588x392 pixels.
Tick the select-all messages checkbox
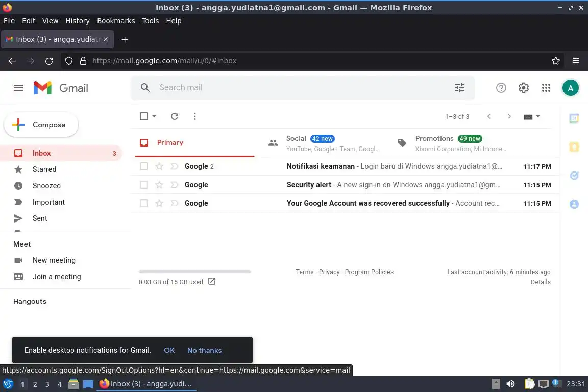tap(143, 116)
